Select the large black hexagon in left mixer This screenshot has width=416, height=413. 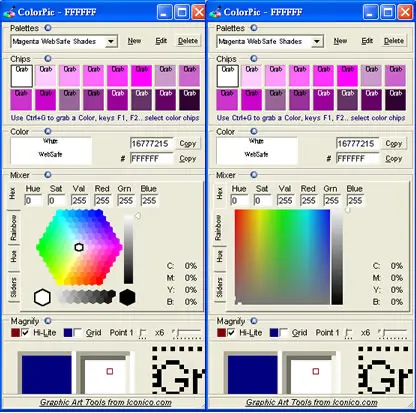click(x=127, y=297)
